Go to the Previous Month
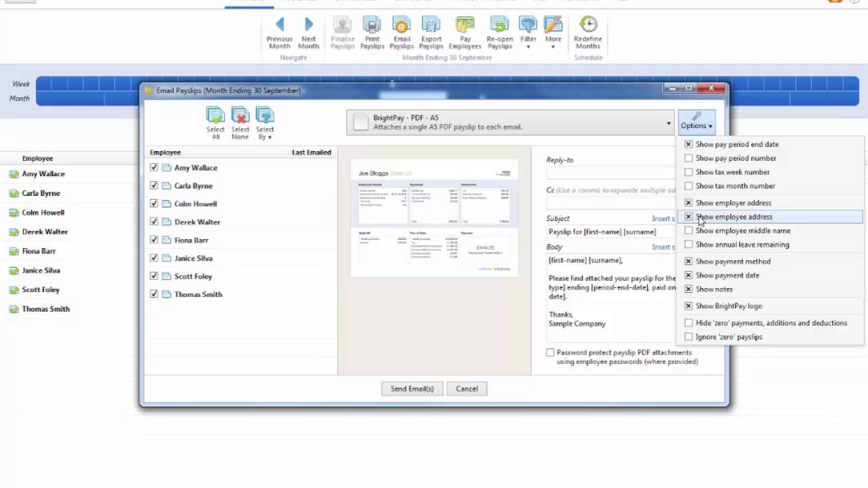This screenshot has height=488, width=868. pos(279,33)
